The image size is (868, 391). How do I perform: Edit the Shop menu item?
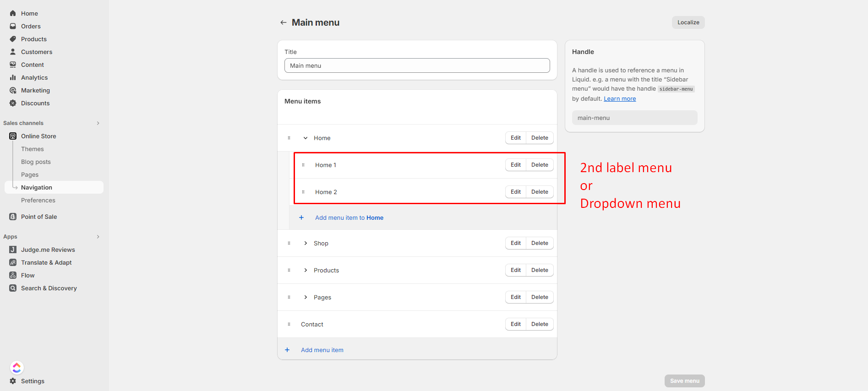click(516, 243)
